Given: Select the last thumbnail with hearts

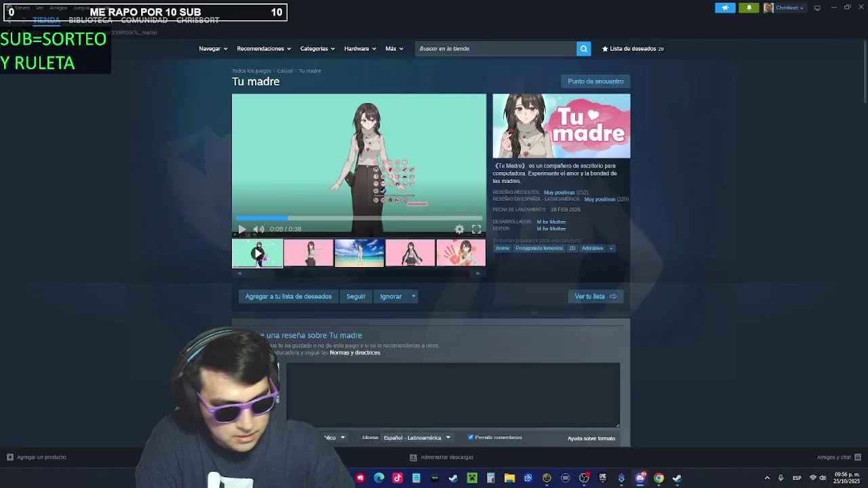Looking at the screenshot, I should [x=461, y=253].
